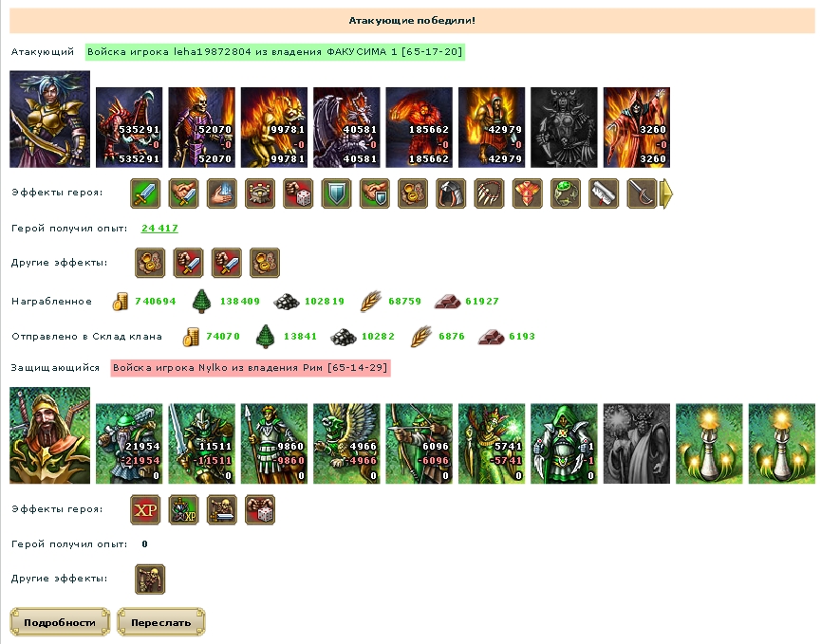Click the castle fortress hero effect icon
The image size is (821, 644).
pyautogui.click(x=260, y=193)
